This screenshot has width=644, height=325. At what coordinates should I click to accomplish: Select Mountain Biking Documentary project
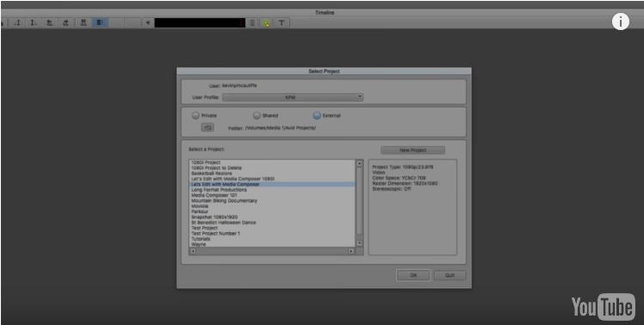click(224, 200)
